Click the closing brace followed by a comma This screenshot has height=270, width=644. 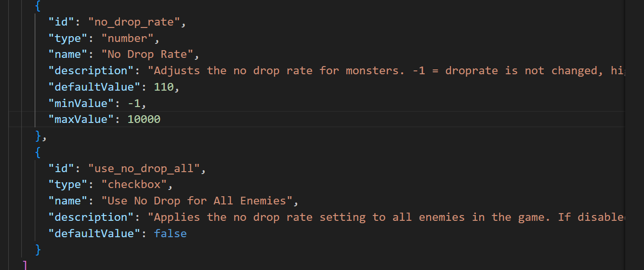tap(39, 136)
